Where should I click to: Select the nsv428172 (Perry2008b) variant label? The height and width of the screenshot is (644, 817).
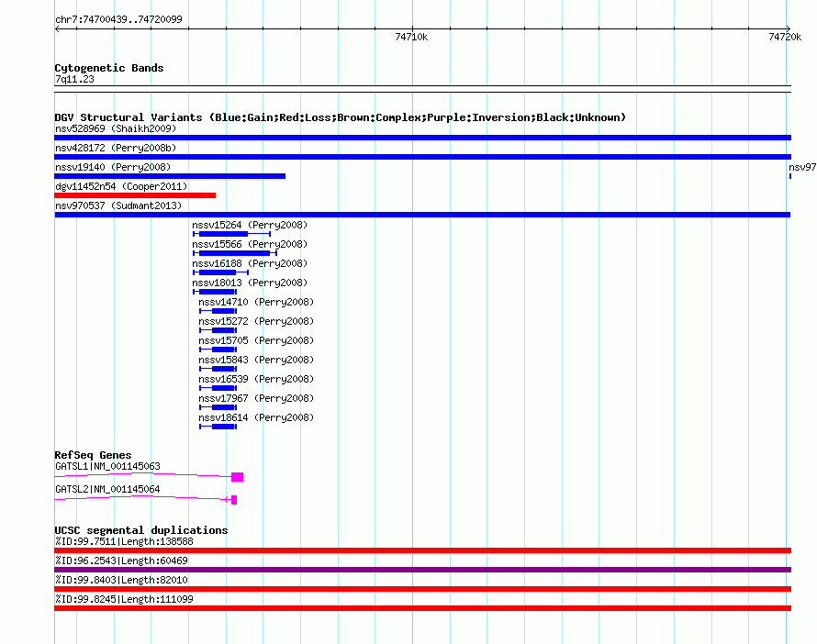point(116,148)
